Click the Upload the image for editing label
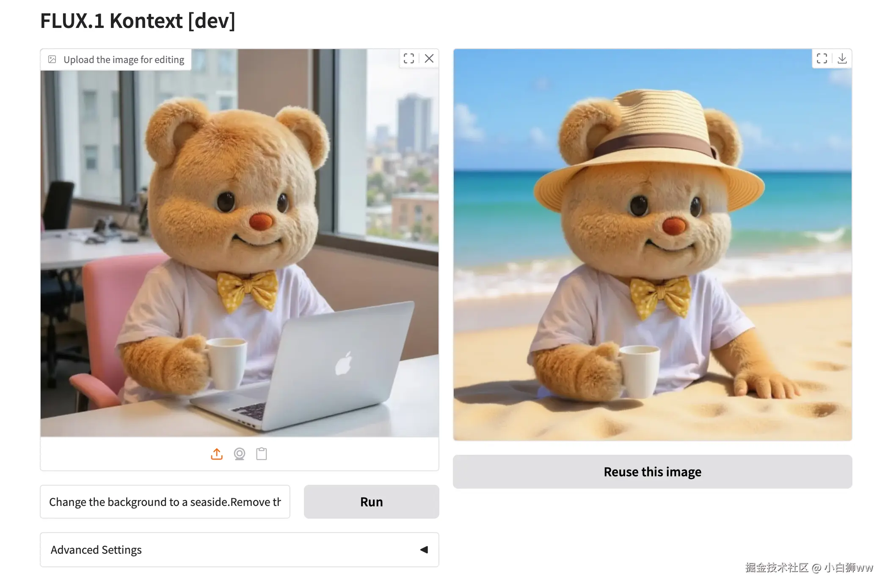Viewport: 888px width, 588px height. click(x=124, y=60)
